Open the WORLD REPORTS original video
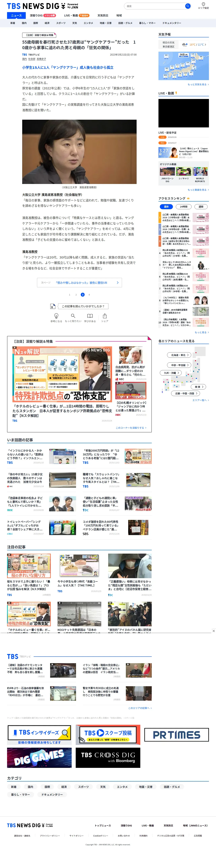This screenshot has height=868, width=216. (200, 175)
